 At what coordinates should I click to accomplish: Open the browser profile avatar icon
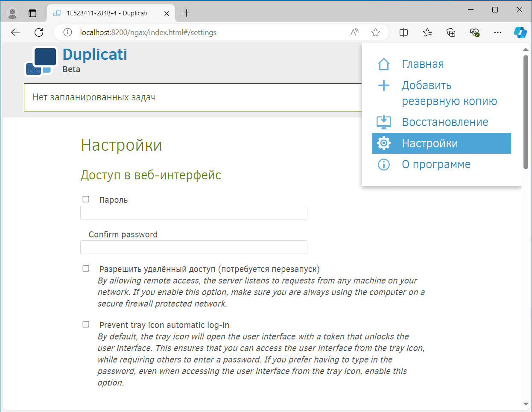point(12,13)
